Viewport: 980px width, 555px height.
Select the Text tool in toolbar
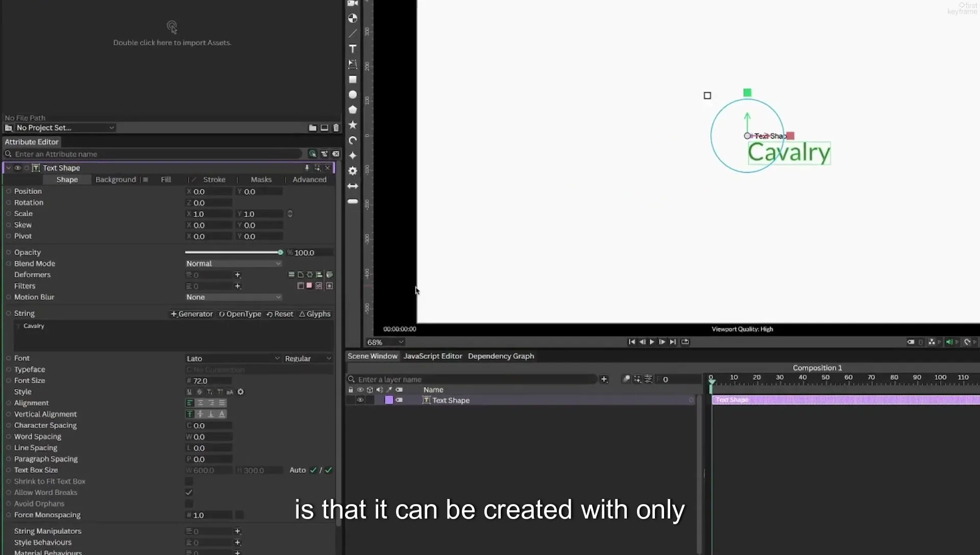pos(353,49)
